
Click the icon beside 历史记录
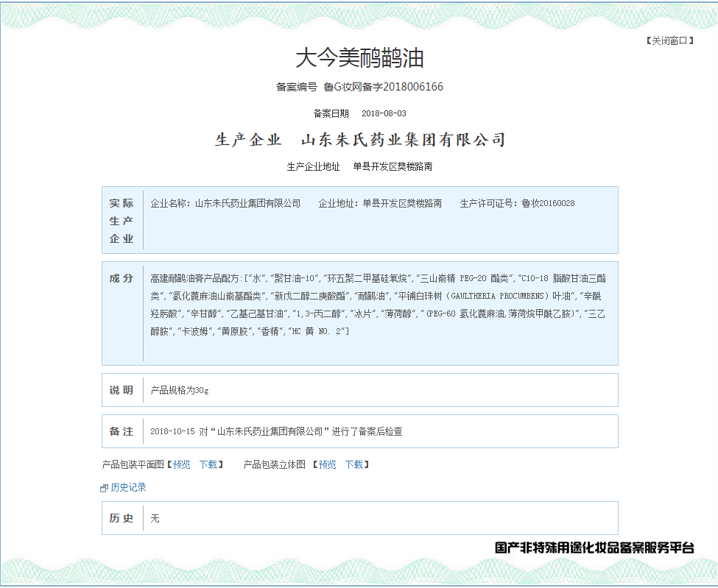tap(104, 489)
